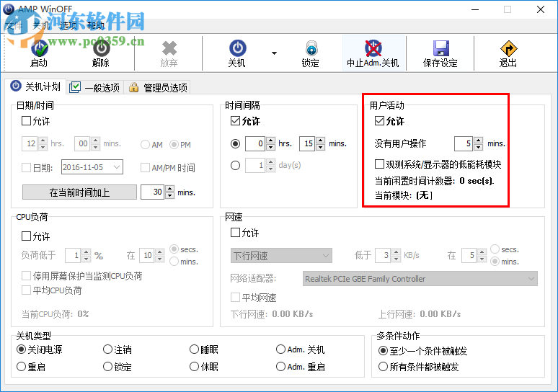Click the 没有用户操作 minutes field
The image size is (558, 392).
click(x=464, y=143)
